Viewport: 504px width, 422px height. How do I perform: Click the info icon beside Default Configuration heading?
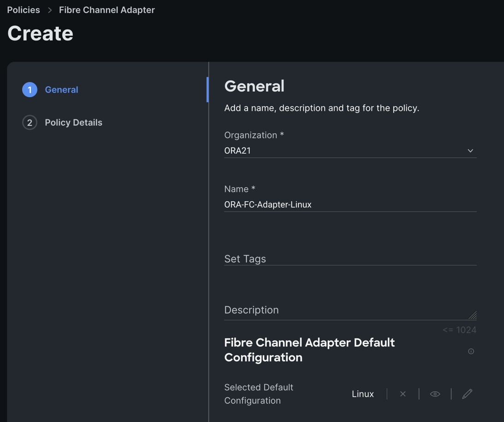pyautogui.click(x=471, y=352)
